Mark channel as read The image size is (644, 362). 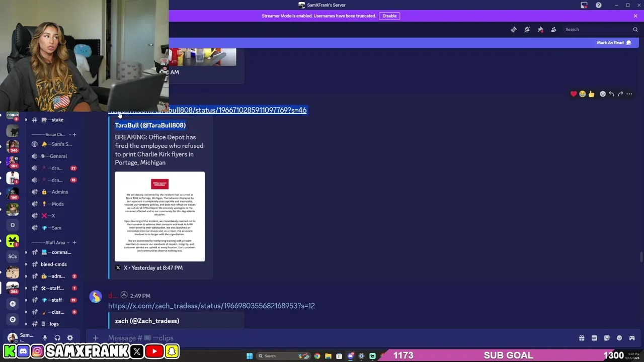click(613, 43)
